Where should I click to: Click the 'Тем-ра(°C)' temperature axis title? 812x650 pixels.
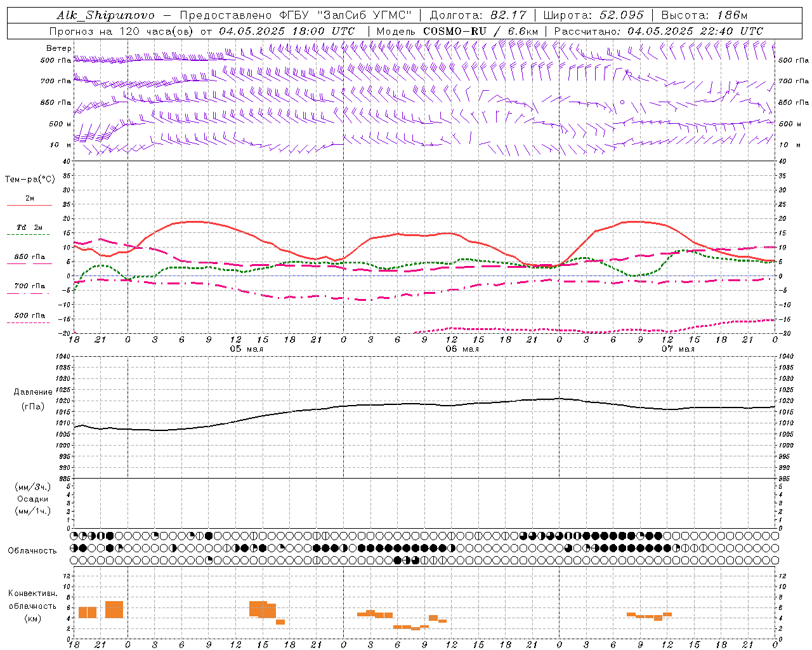click(30, 180)
